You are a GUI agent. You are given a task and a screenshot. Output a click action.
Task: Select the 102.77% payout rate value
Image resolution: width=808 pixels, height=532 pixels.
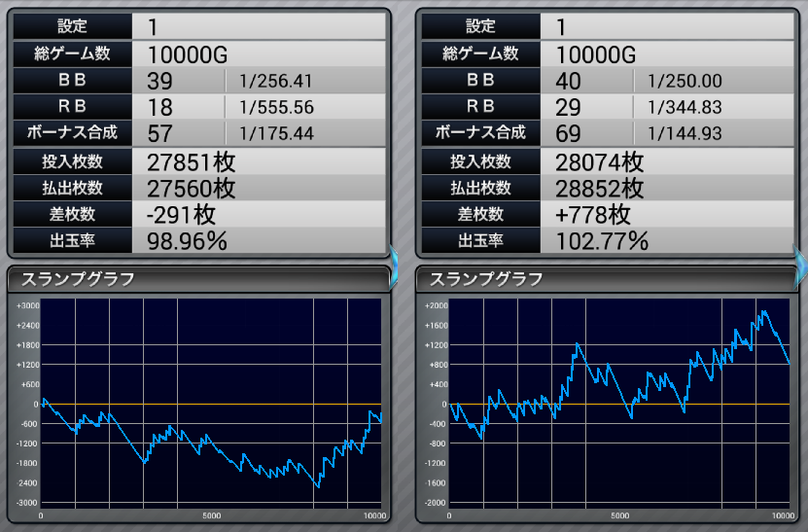pyautogui.click(x=599, y=240)
